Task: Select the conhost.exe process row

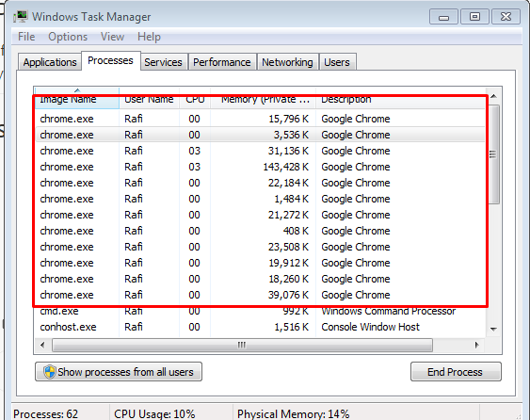Action: 260,327
